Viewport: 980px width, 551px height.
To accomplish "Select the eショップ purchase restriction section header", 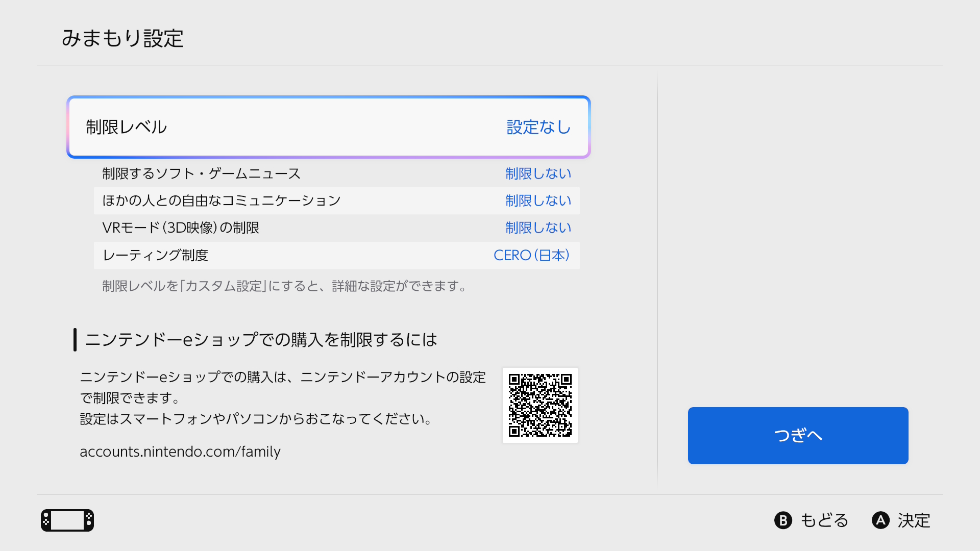I will 261,339.
